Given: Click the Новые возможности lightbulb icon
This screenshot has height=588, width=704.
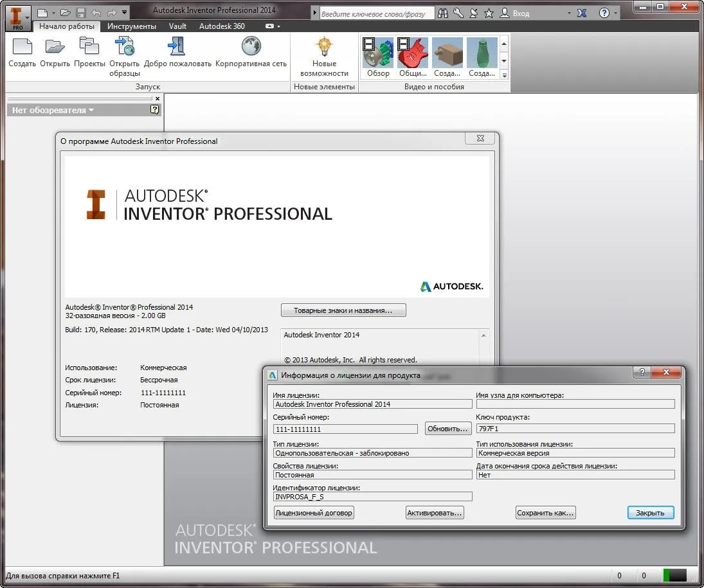Looking at the screenshot, I should [x=324, y=57].
